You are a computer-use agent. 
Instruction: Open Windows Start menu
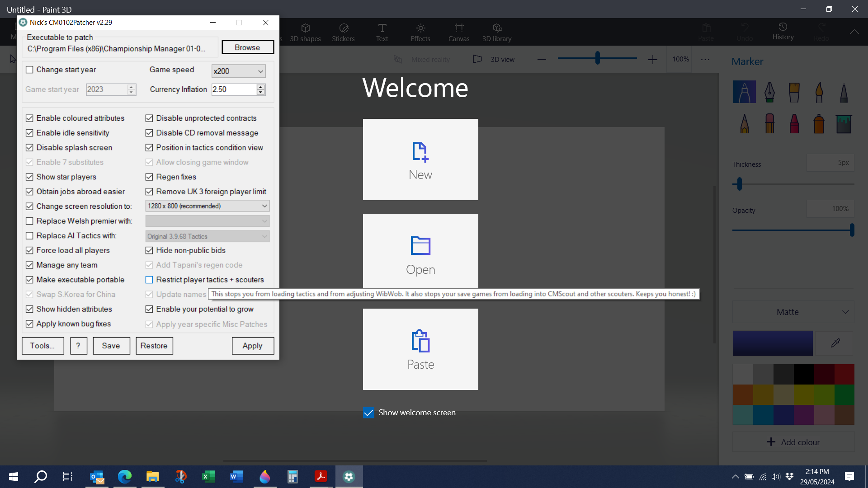(x=14, y=477)
